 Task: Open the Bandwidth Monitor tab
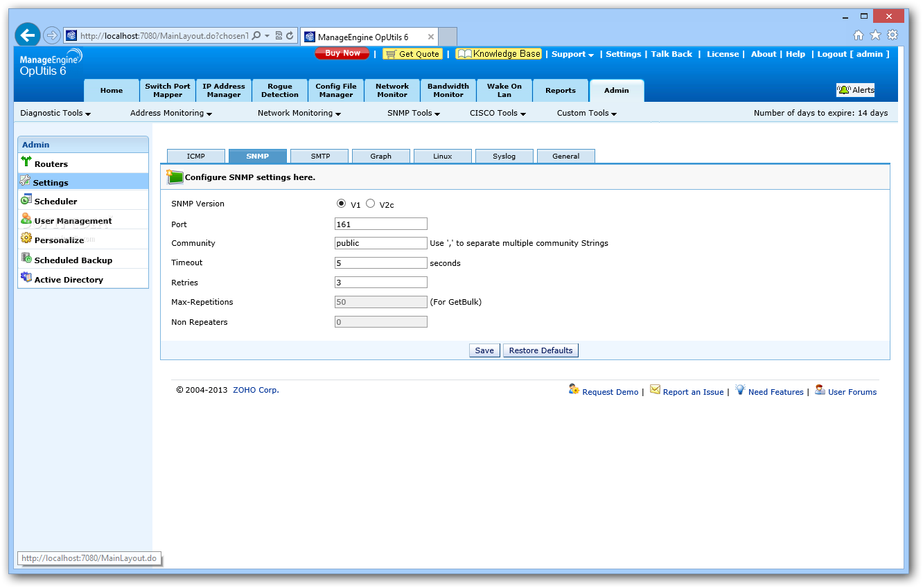click(x=448, y=91)
